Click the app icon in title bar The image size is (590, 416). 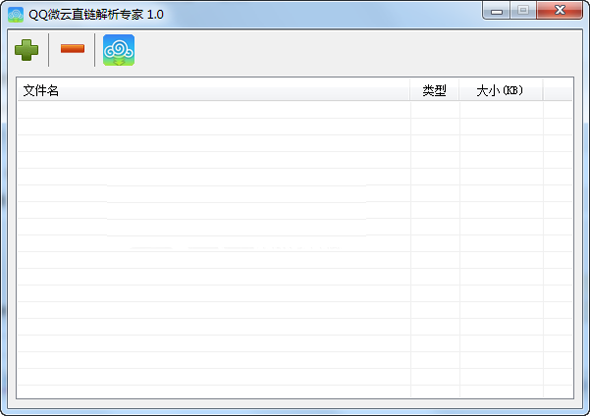(x=15, y=15)
